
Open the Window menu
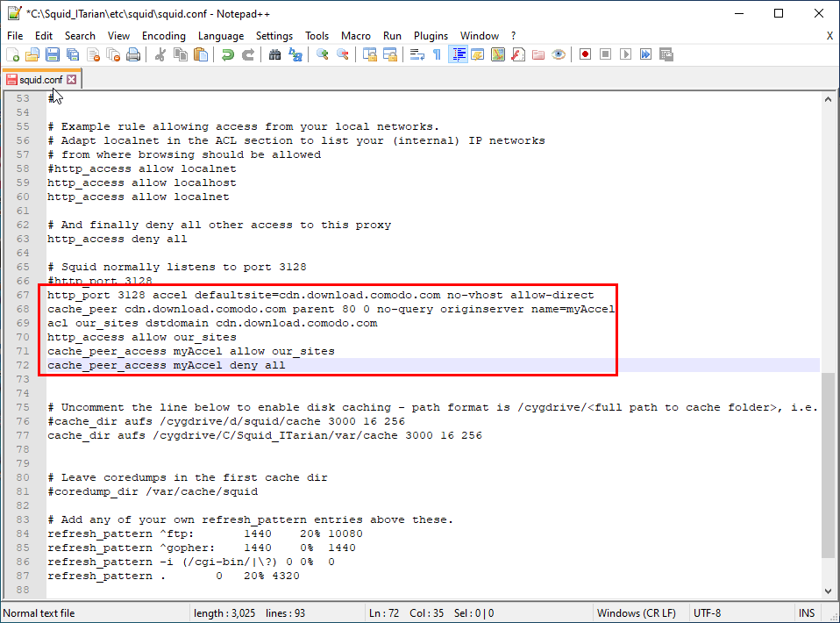point(480,36)
